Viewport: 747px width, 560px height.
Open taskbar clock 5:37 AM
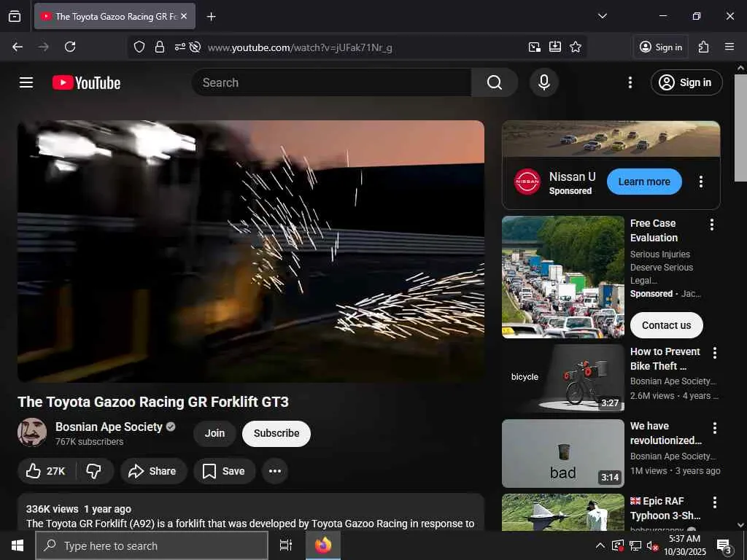(684, 545)
